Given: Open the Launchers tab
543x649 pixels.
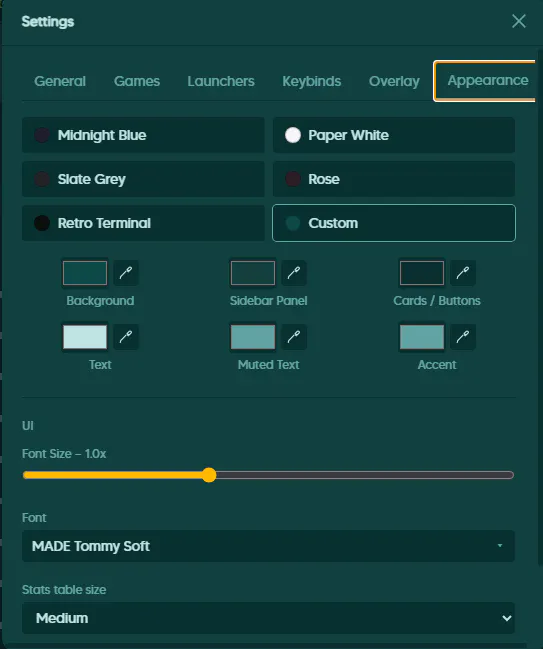Looking at the screenshot, I should (221, 81).
